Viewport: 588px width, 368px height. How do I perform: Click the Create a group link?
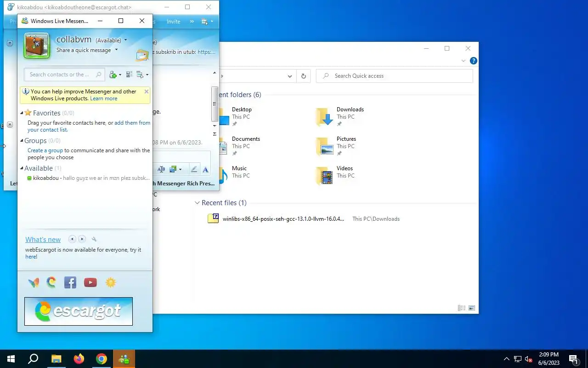pyautogui.click(x=45, y=150)
